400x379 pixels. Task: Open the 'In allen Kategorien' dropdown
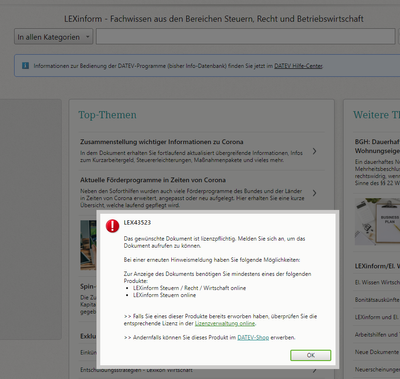[x=54, y=37]
